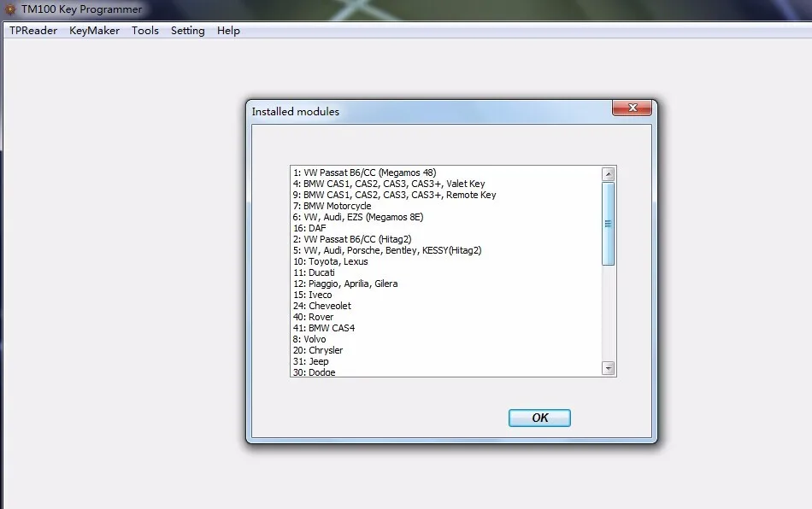Click the OK button in the dialog
The image size is (812, 509).
tap(539, 418)
